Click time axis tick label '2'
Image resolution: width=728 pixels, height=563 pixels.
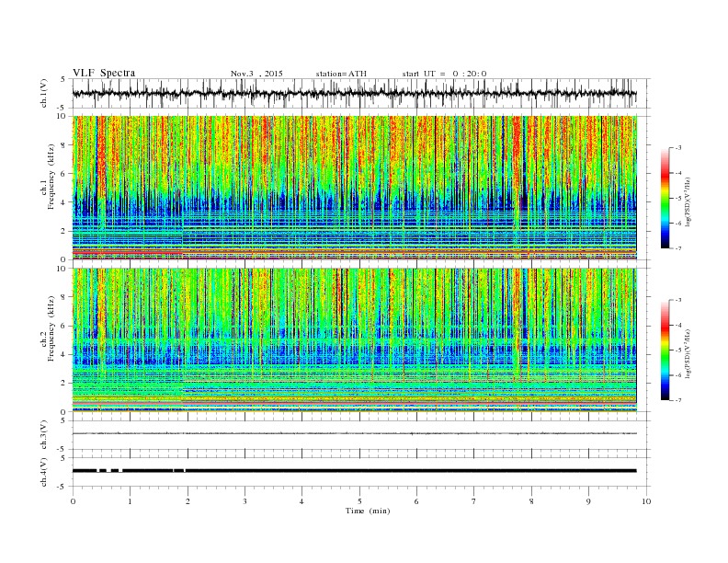(x=188, y=501)
